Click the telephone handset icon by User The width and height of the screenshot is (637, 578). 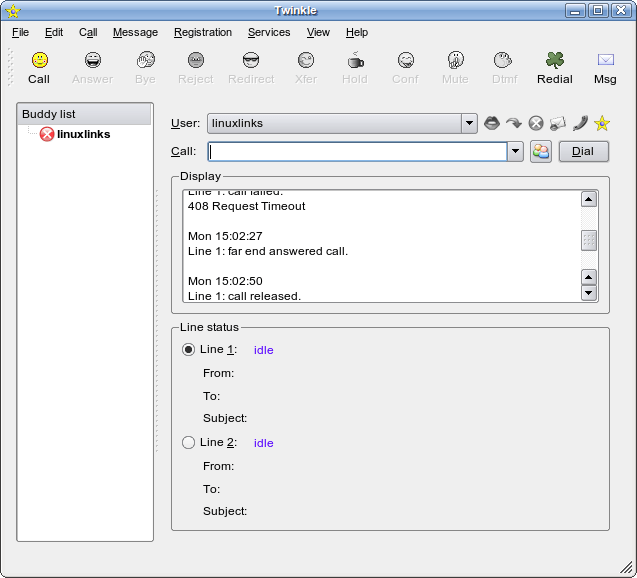click(x=580, y=123)
